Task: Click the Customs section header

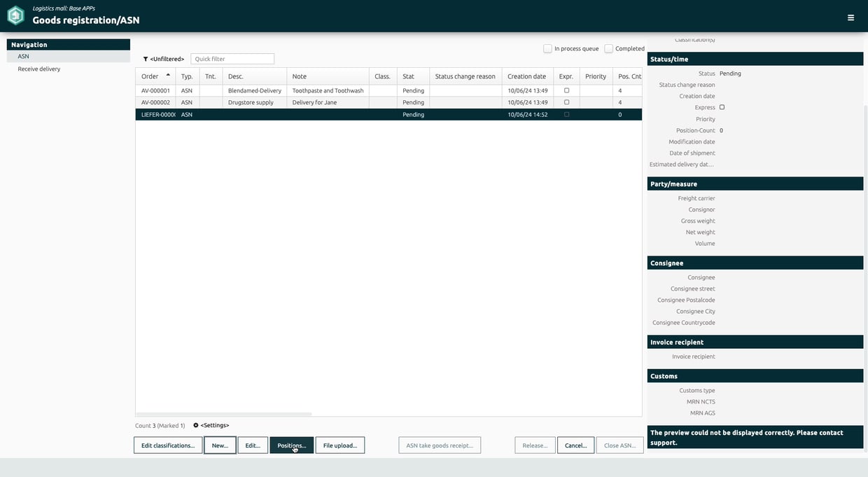Action: tap(755, 376)
